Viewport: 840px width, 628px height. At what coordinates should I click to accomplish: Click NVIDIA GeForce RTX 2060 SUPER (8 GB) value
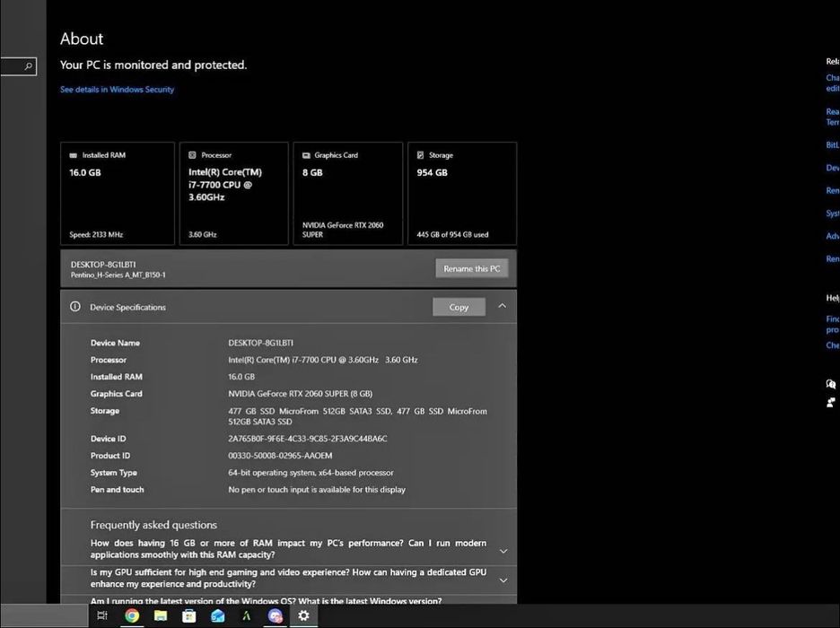click(301, 394)
